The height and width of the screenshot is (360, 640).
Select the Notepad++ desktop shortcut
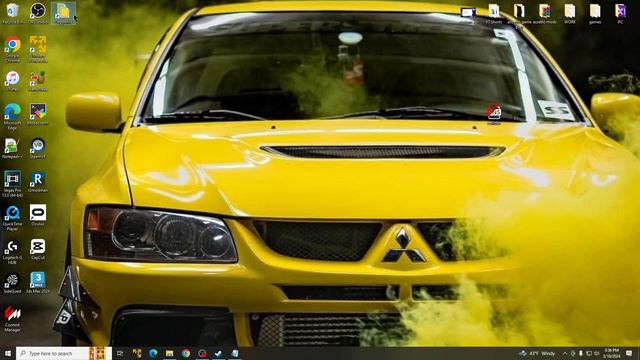pyautogui.click(x=13, y=148)
